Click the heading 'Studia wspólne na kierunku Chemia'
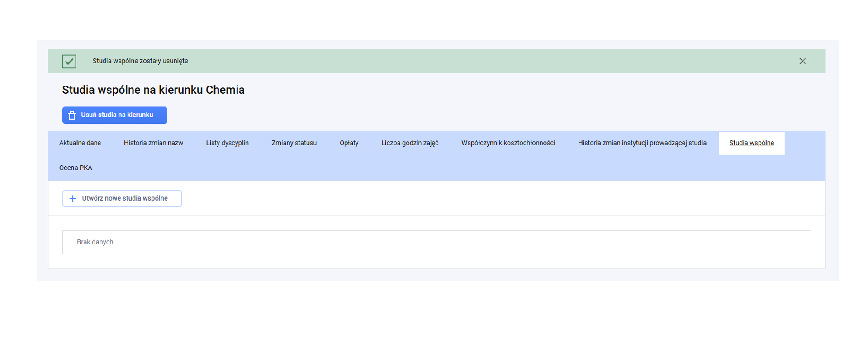 click(x=153, y=90)
